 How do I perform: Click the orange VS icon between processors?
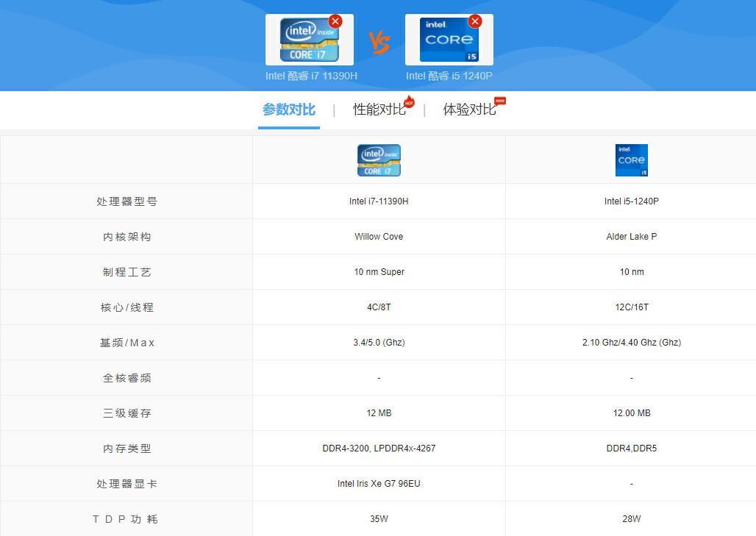pos(379,43)
